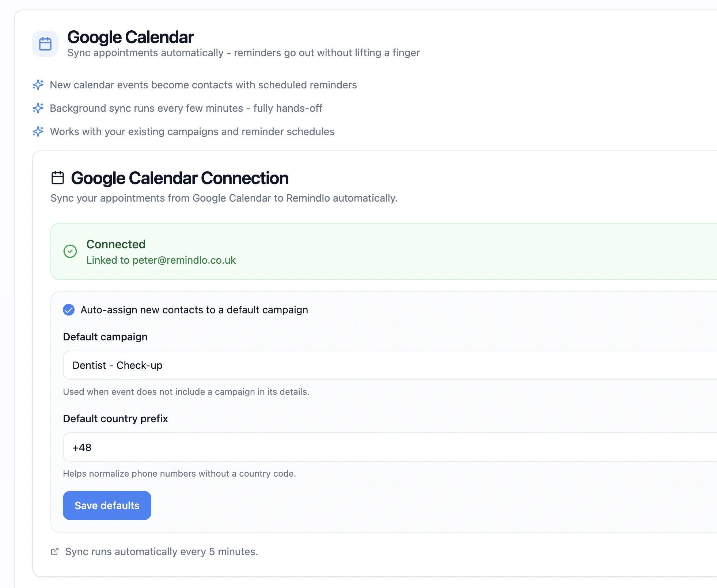Image resolution: width=717 pixels, height=588 pixels.
Task: Click the green checkmark in Connected banner
Action: 70,251
